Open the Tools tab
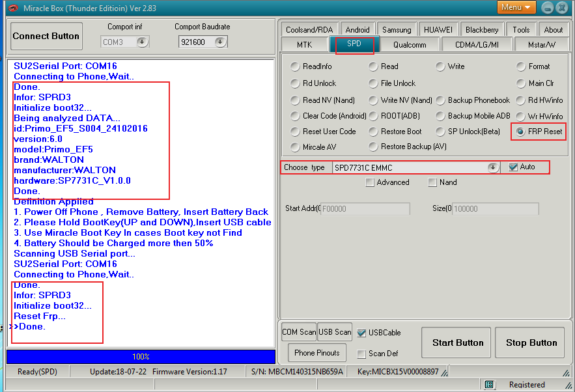The image size is (575, 392). (521, 30)
